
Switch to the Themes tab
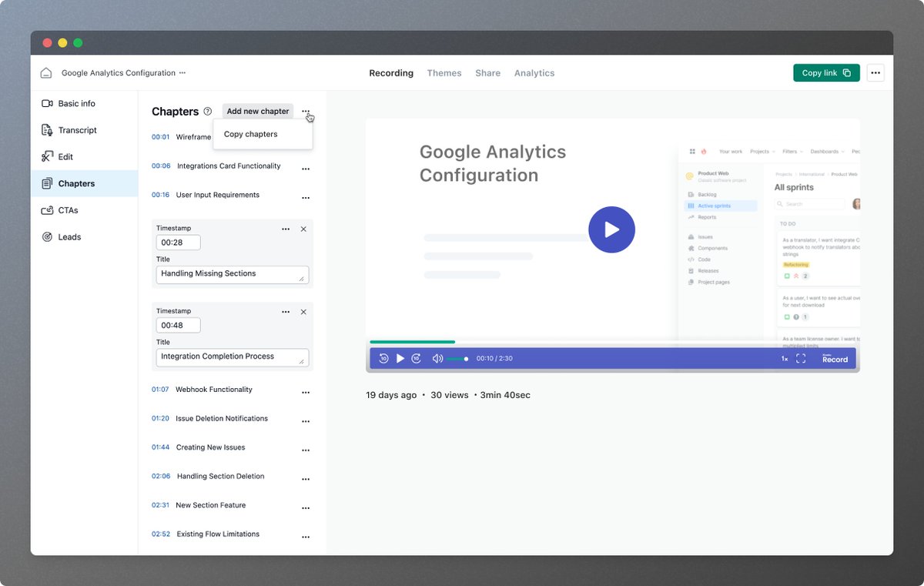pos(444,73)
